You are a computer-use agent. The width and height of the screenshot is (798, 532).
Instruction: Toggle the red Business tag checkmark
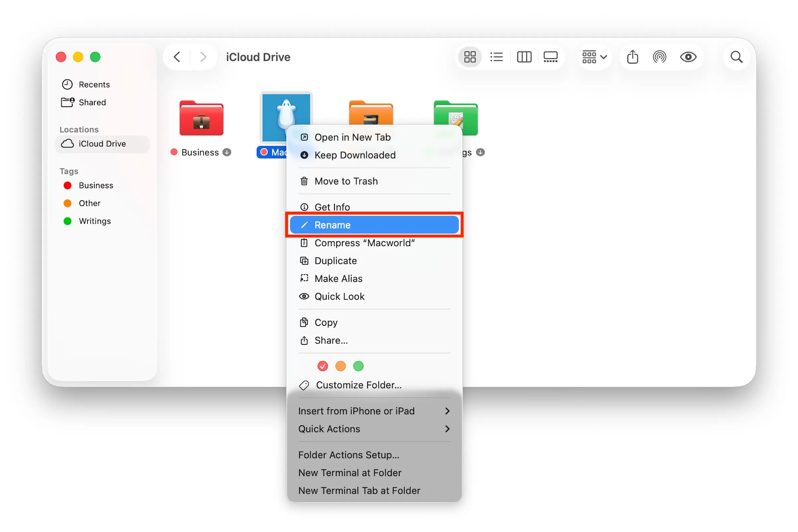[323, 366]
